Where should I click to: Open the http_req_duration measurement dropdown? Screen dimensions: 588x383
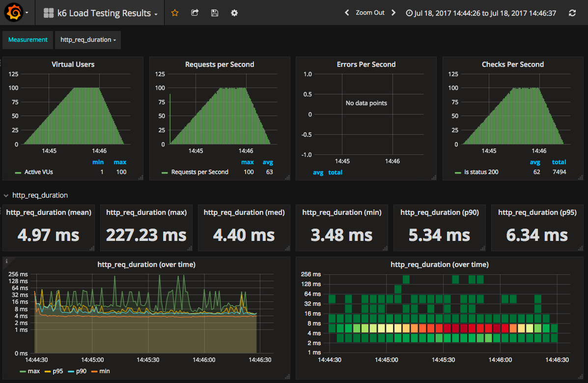(x=87, y=40)
